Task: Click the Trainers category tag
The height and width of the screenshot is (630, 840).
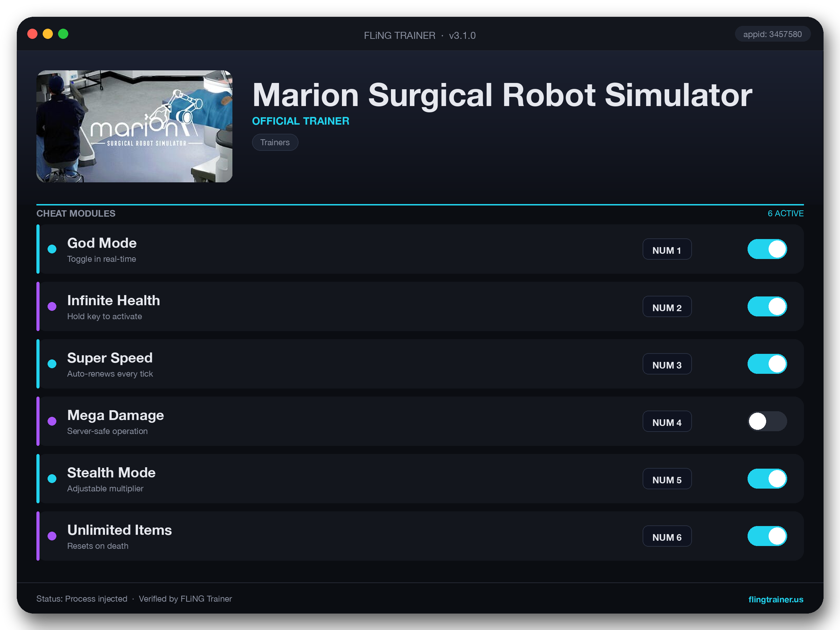Action: 275,142
